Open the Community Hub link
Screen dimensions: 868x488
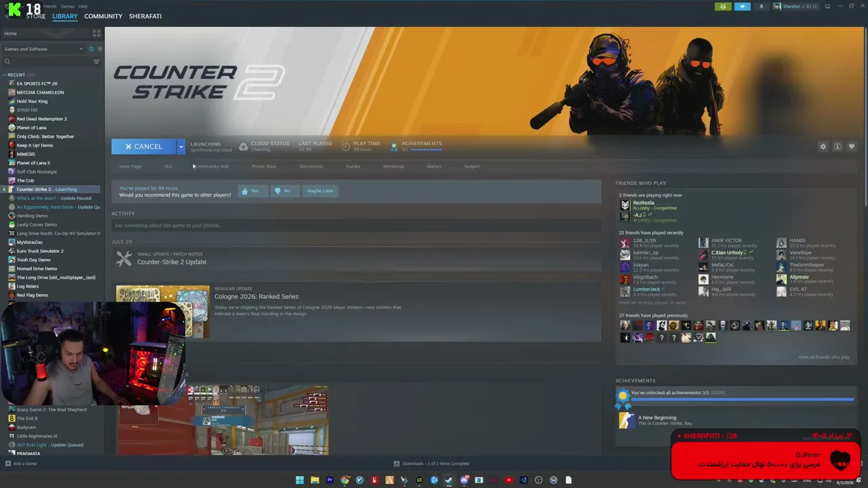(x=212, y=166)
